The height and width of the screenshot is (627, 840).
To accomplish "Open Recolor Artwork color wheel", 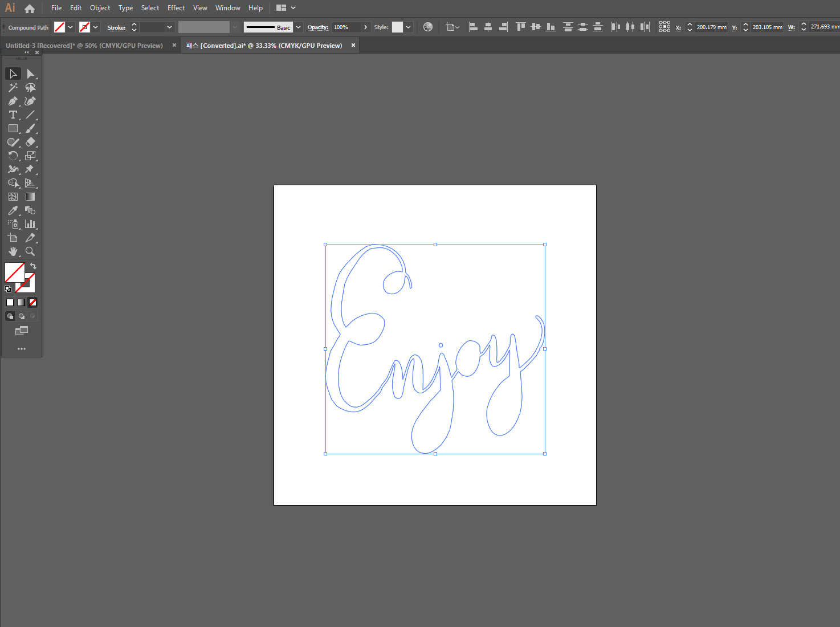I will 428,27.
